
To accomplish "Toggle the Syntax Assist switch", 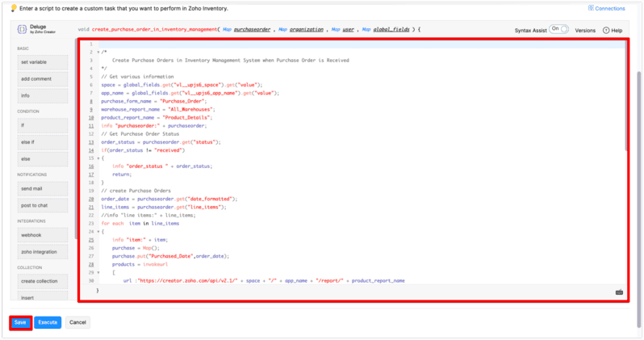I will coord(559,29).
